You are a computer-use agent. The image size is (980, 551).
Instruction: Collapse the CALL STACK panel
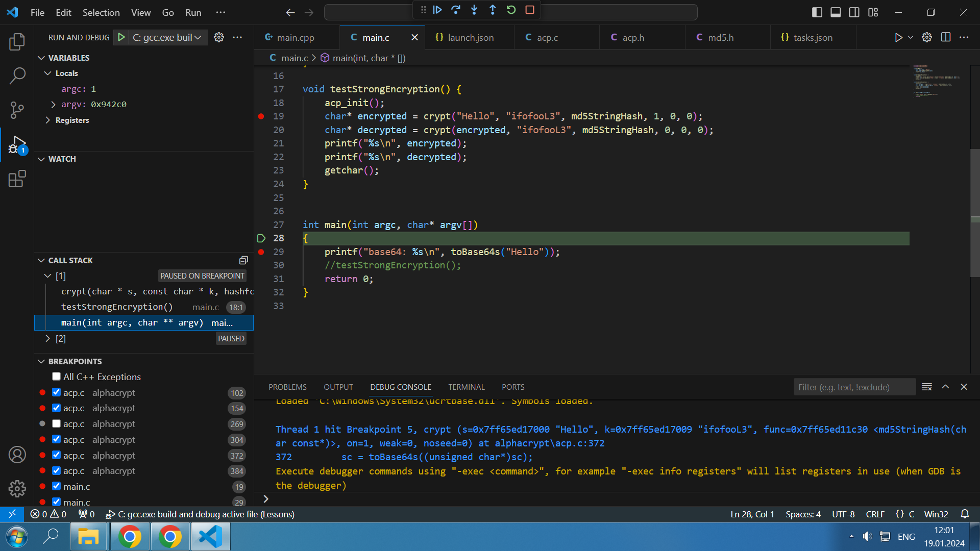(x=42, y=260)
